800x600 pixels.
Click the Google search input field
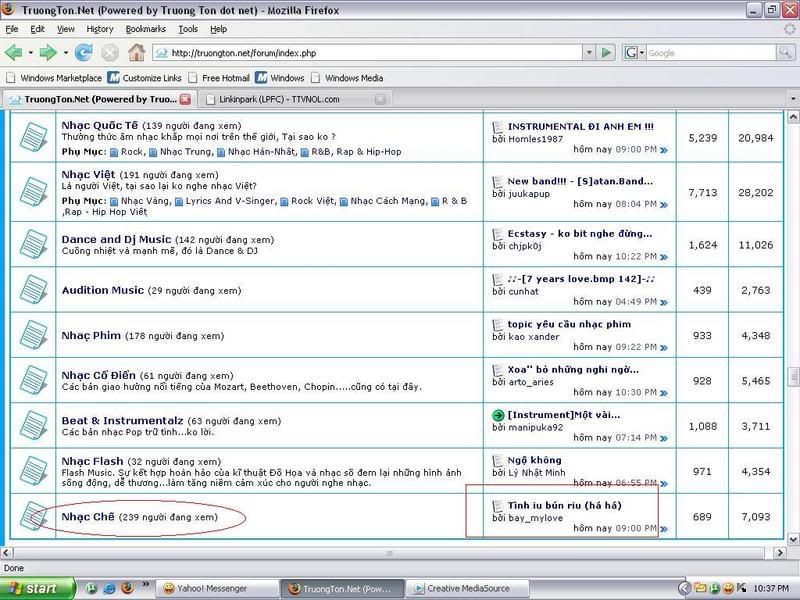point(711,53)
